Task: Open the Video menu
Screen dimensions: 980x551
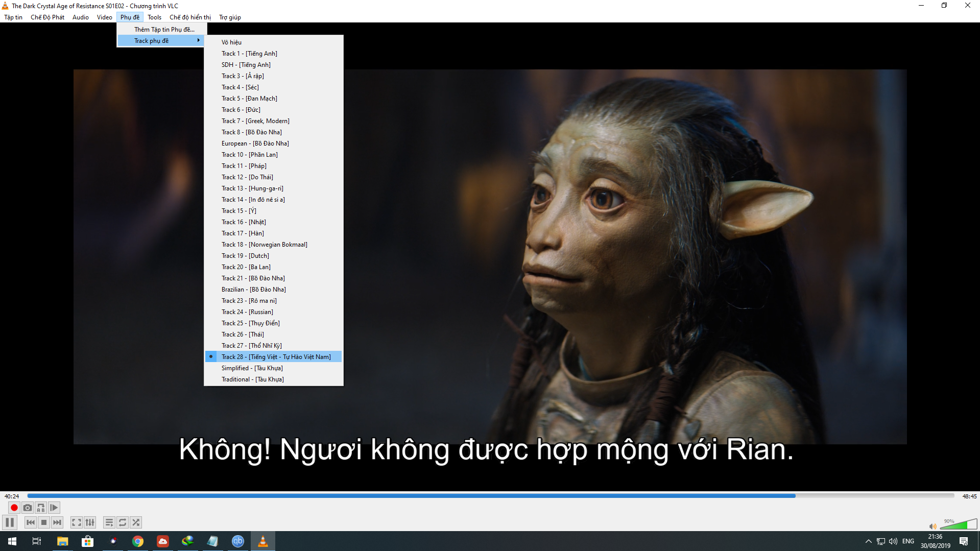Action: pos(105,17)
